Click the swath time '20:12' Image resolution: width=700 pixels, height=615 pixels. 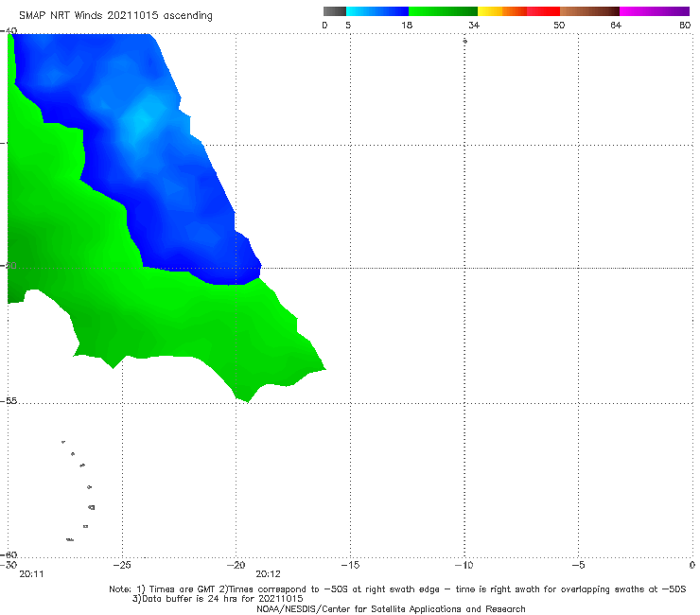[x=268, y=574]
